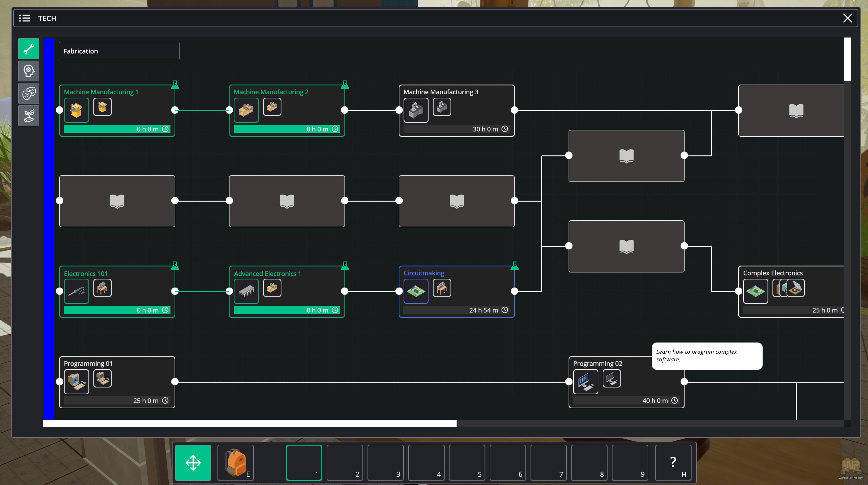Select hotbar slot 1

[x=304, y=462]
